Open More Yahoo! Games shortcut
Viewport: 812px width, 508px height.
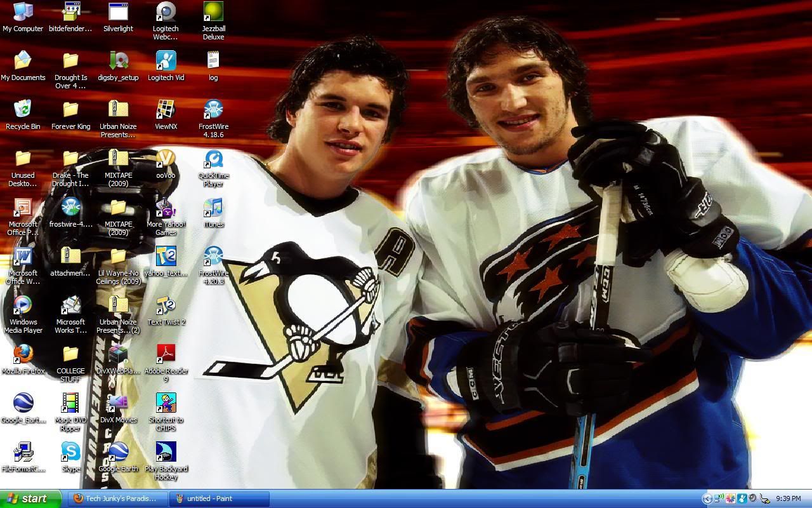click(166, 217)
